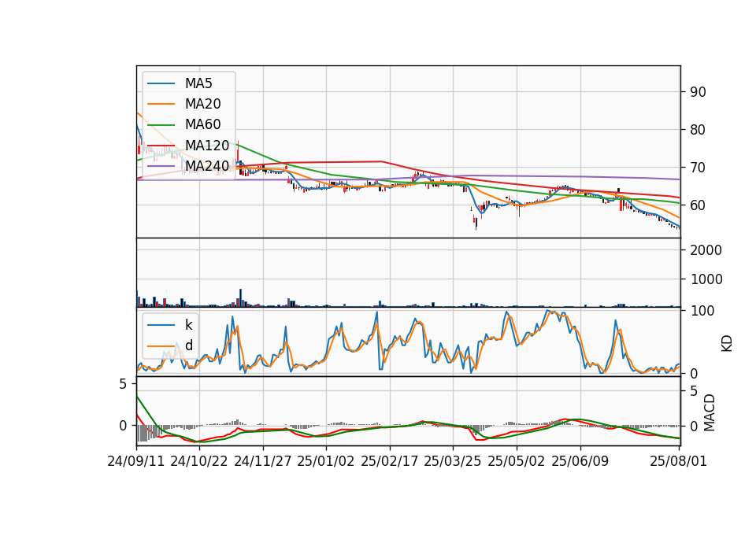The height and width of the screenshot is (543, 756).
Task: Click the 25/05/02 date label
Action: 517,462
